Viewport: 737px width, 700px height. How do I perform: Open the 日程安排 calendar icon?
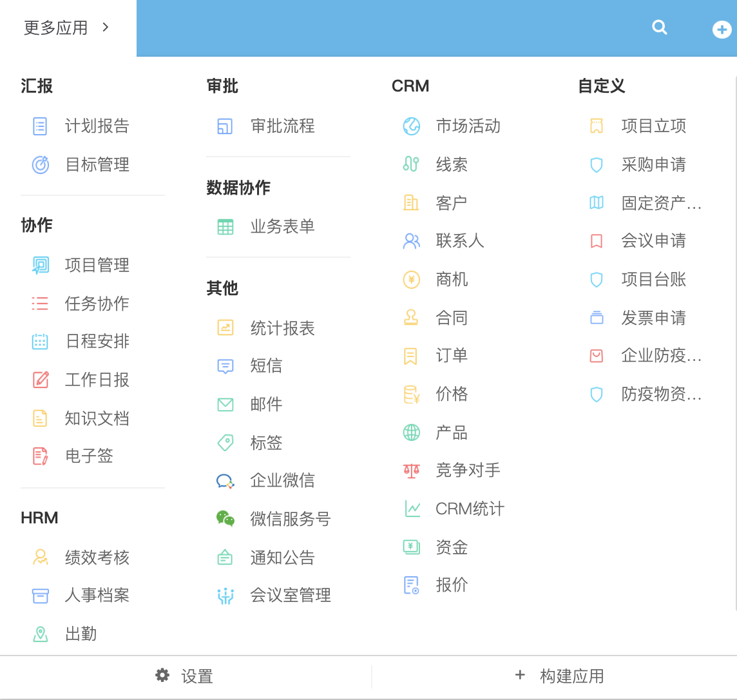point(40,342)
